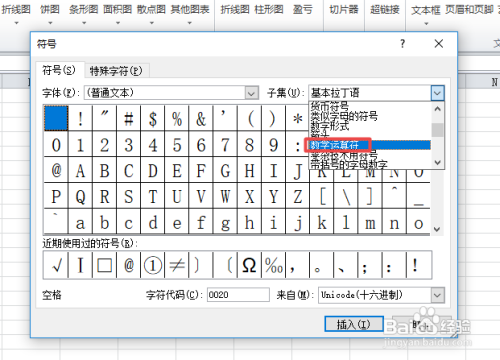Open the 饼图 pie chart menu in ribbon
The height and width of the screenshot is (360, 500).
pyautogui.click(x=50, y=14)
